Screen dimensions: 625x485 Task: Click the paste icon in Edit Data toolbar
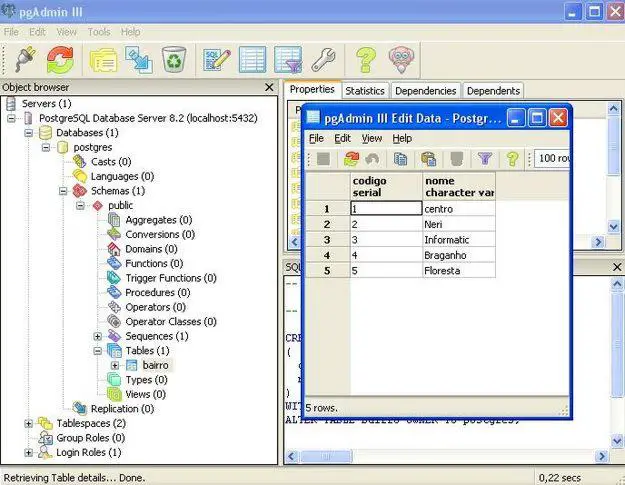(x=428, y=159)
